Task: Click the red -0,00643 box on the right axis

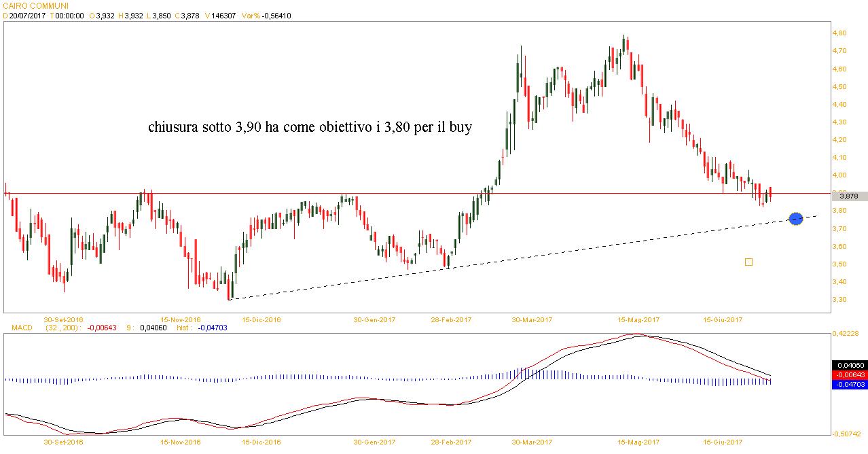Action: tap(849, 374)
